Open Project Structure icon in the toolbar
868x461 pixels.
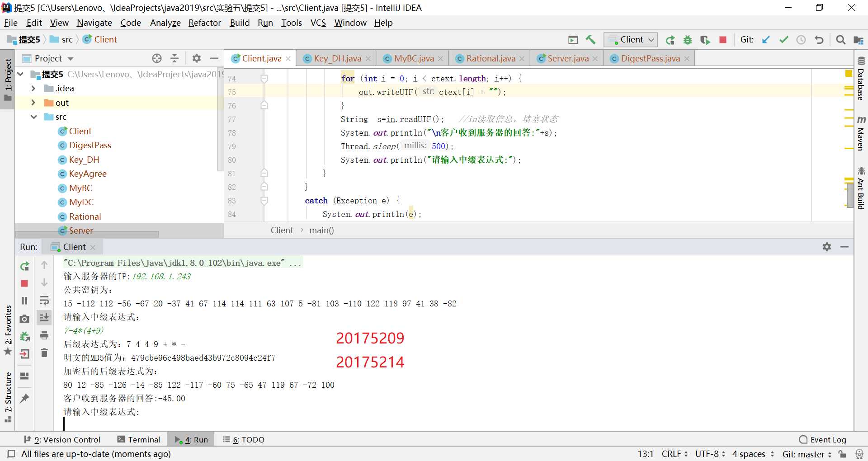pos(858,40)
